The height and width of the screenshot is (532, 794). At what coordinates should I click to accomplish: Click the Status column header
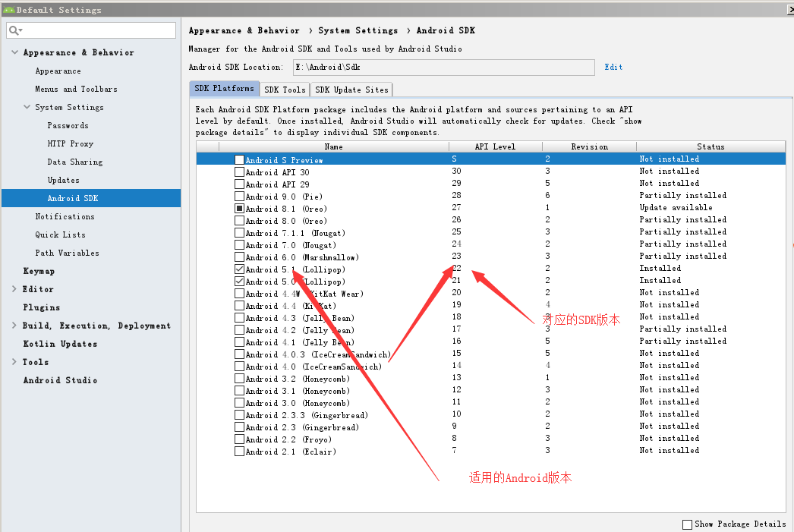(x=711, y=146)
